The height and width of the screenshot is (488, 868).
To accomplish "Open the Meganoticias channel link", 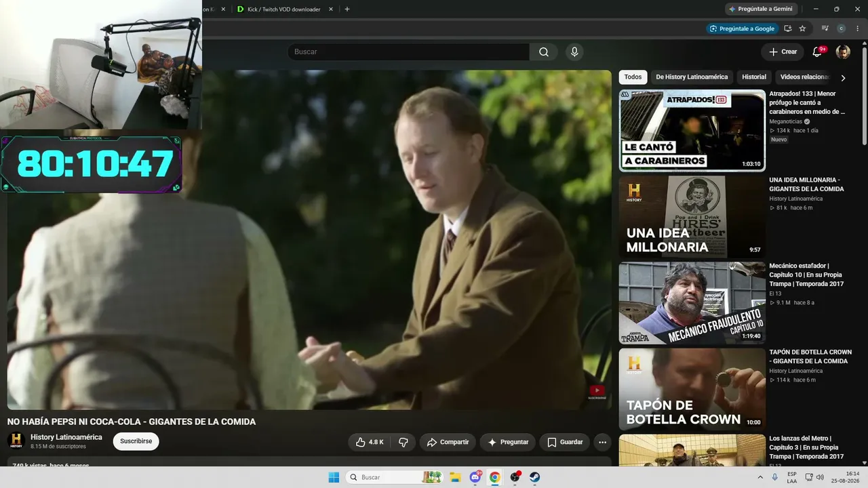I will 786,121.
